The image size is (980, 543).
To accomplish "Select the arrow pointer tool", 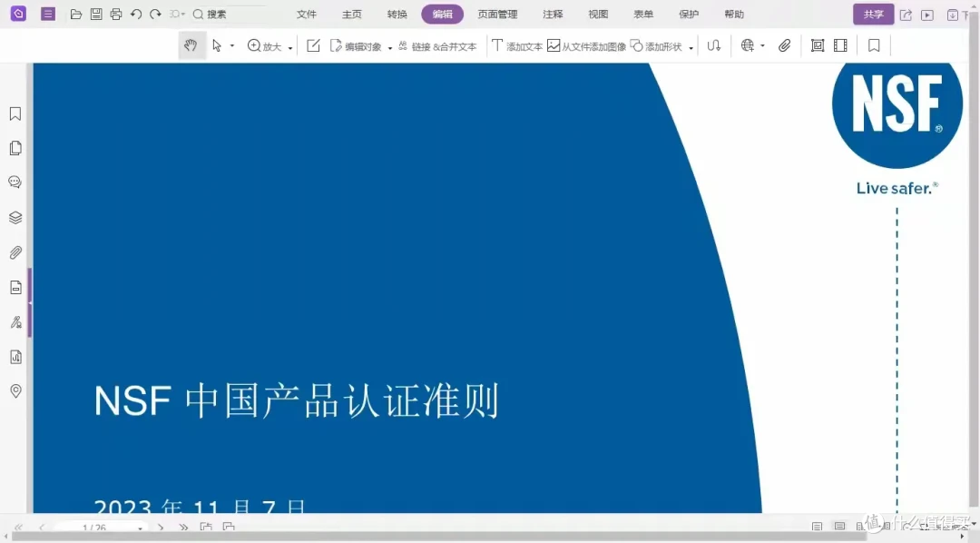I will pyautogui.click(x=217, y=45).
